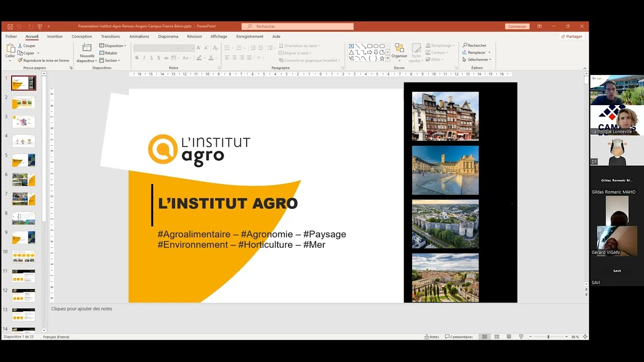Click Véronique Lonneville participant video
Screen dimensions: 644x362
(617, 120)
